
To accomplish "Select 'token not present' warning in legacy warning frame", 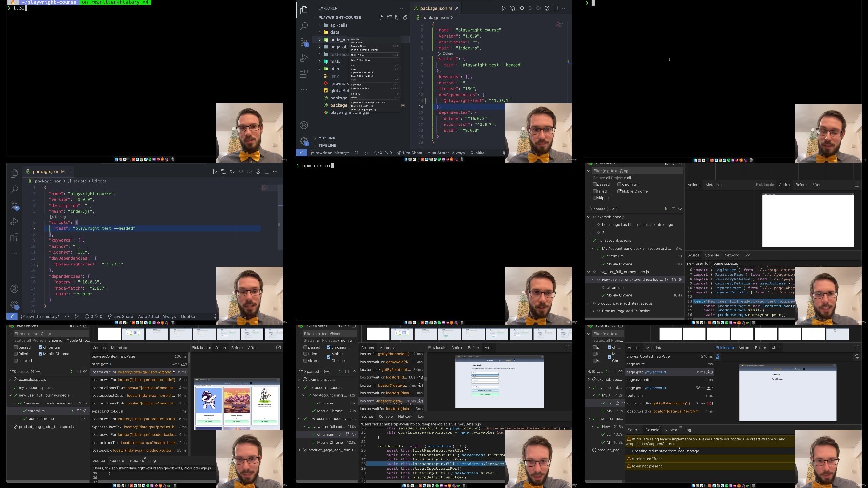I will tap(710, 466).
